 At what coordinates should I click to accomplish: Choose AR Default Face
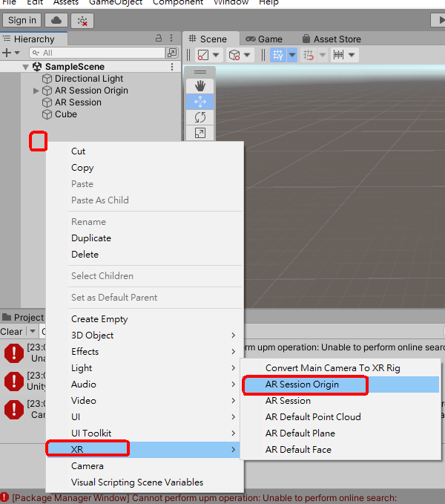pyautogui.click(x=340, y=450)
